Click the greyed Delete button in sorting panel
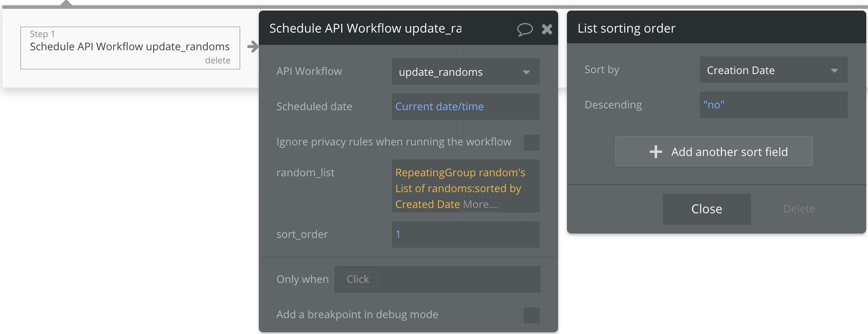868x334 pixels. click(x=799, y=209)
